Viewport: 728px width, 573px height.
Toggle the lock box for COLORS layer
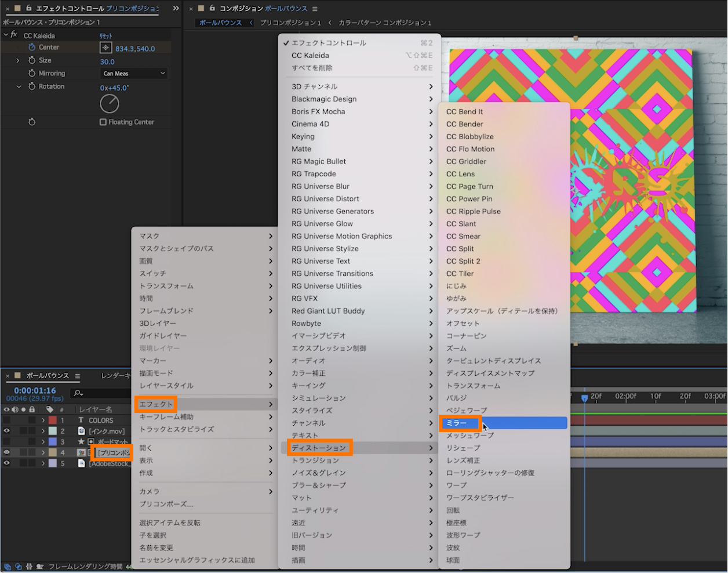pos(32,420)
